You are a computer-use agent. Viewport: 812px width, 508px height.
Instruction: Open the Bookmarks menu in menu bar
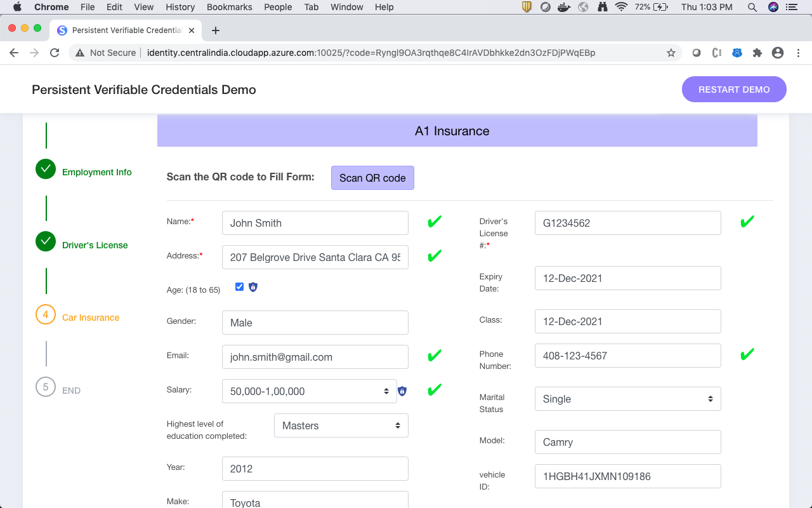tap(230, 7)
